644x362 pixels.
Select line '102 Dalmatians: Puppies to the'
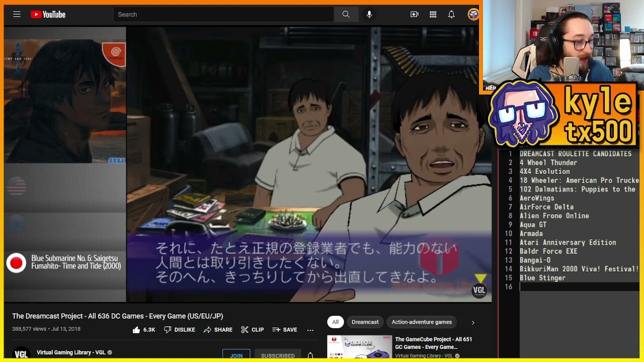578,190
